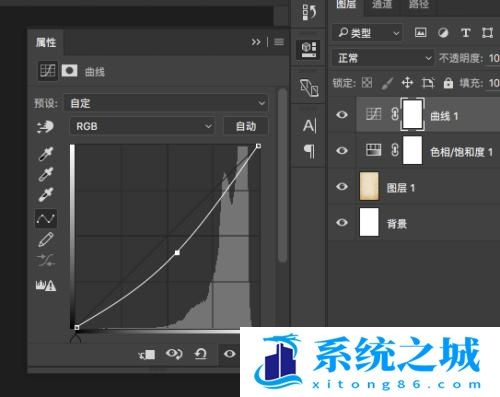Select the 背景 layer name
Viewport: 500px width, 397px height.
pos(397,224)
